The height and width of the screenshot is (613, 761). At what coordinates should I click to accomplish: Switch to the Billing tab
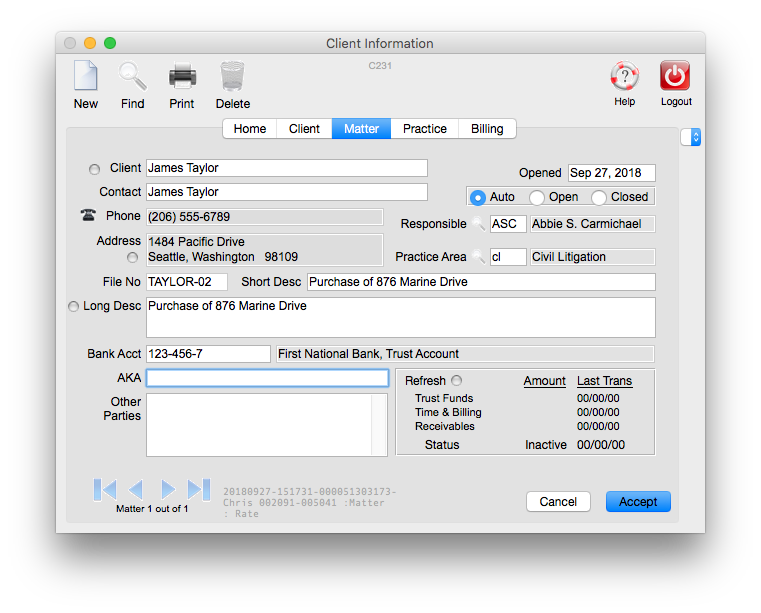pos(487,129)
